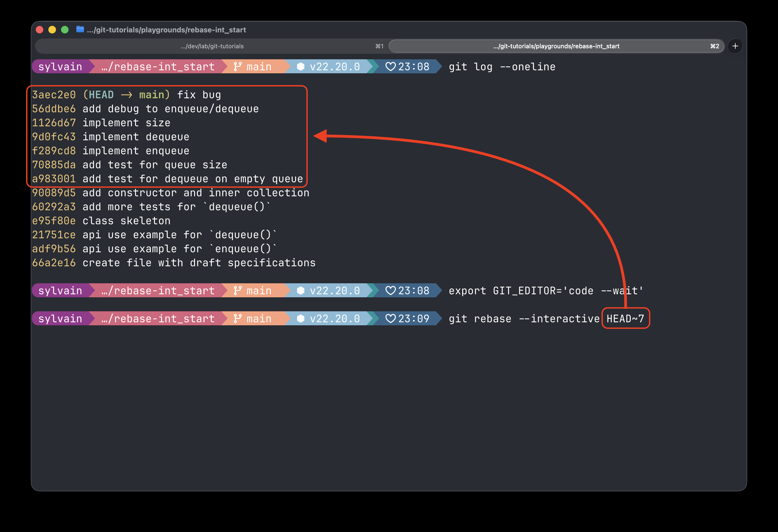Click commit hash 3aec2e0
The image size is (778, 532).
[x=54, y=95]
